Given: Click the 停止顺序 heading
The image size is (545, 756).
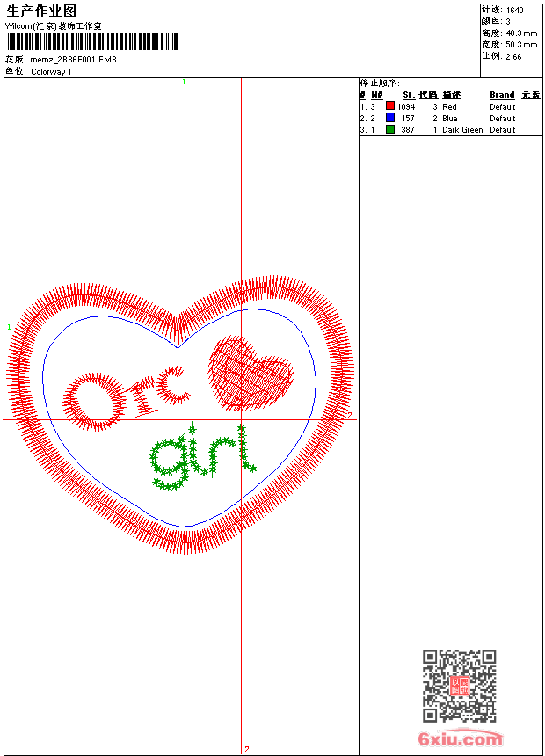Looking at the screenshot, I should pyautogui.click(x=380, y=83).
